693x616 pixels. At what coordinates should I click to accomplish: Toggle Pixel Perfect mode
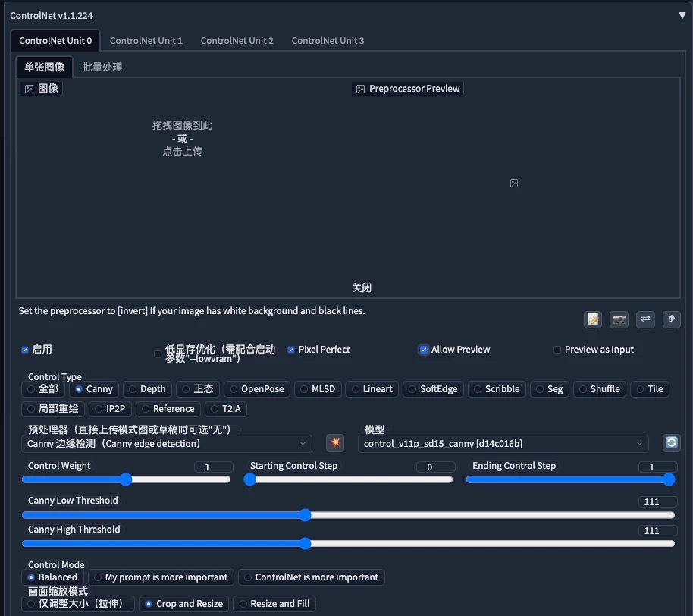click(x=290, y=349)
